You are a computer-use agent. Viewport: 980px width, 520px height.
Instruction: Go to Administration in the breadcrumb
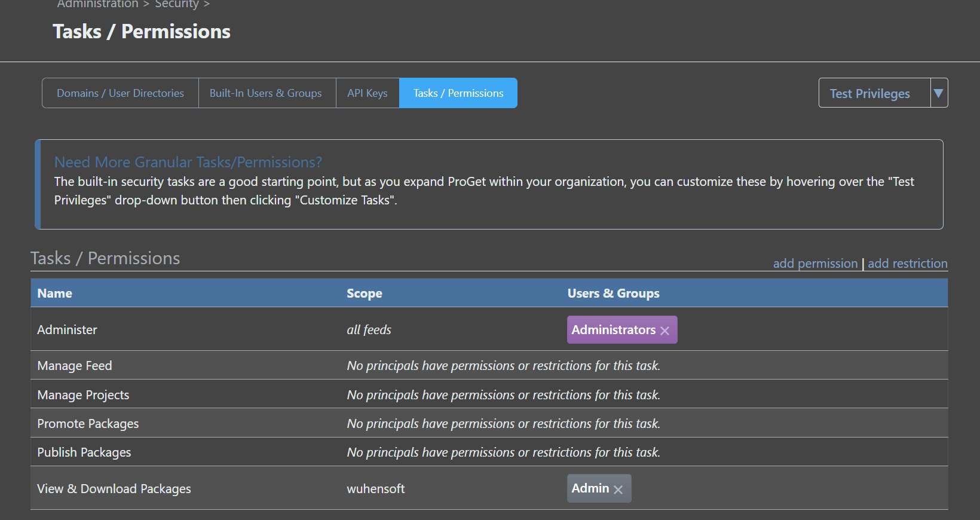[x=97, y=4]
